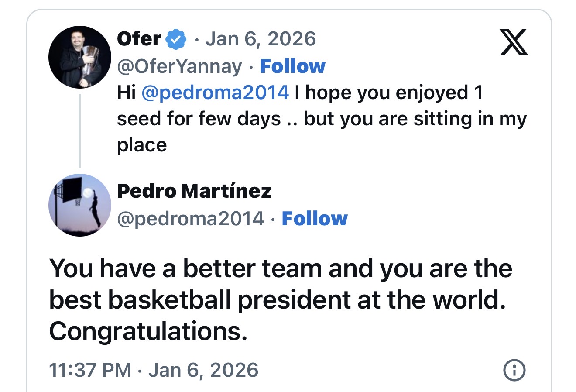Click the @pedroma2014 mention in Ofer's tweet

[x=215, y=93]
